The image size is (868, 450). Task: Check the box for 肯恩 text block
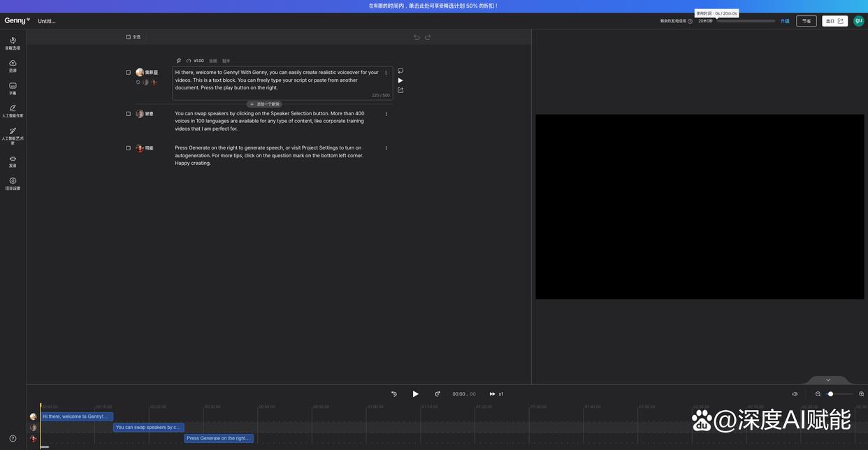128,114
